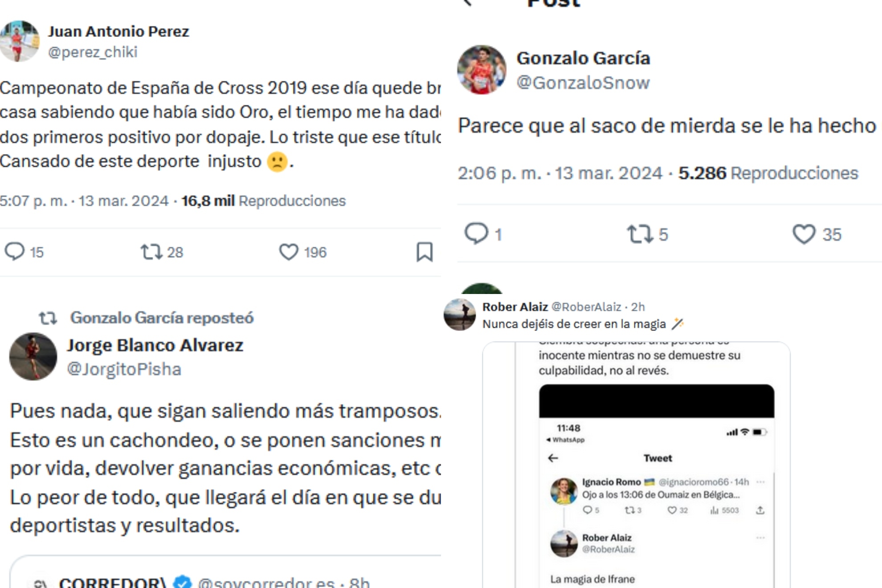Screen dimensions: 882x588
Task: Reply to Juan Antonio Perez's tweet
Action: (15, 252)
